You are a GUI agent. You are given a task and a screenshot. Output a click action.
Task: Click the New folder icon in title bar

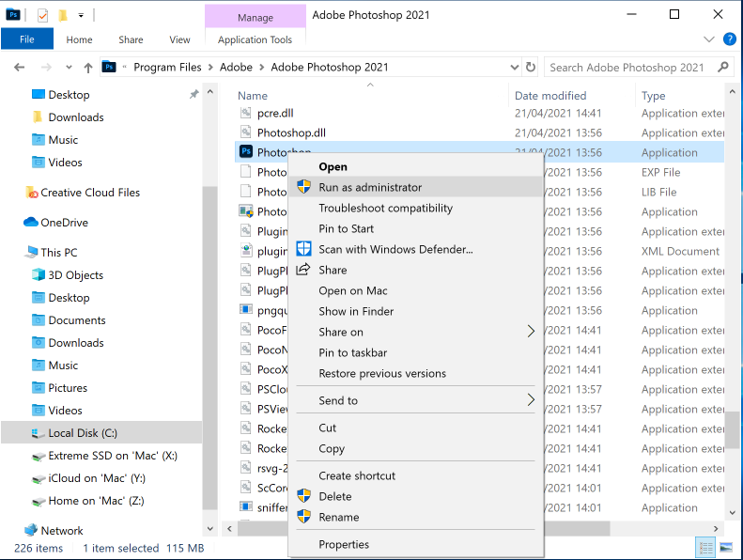pos(63,16)
